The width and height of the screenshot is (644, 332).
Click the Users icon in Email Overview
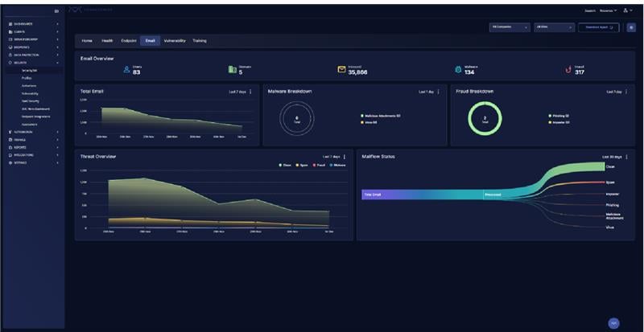(x=126, y=70)
